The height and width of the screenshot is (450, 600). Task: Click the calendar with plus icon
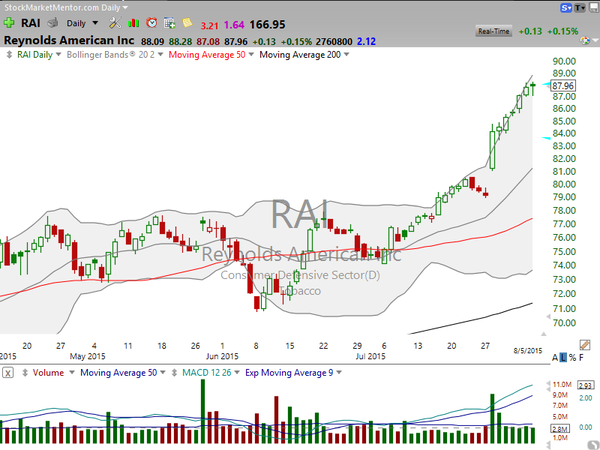coord(170,23)
